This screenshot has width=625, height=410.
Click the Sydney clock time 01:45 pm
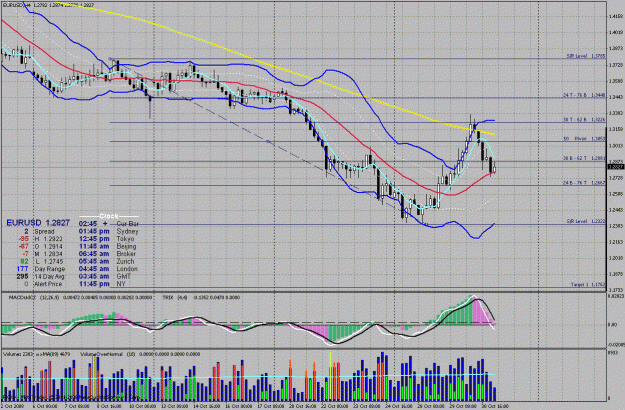point(94,231)
